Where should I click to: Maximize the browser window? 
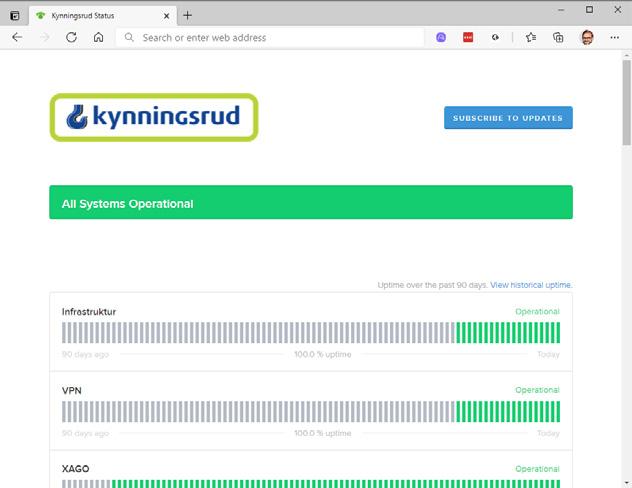pyautogui.click(x=589, y=10)
